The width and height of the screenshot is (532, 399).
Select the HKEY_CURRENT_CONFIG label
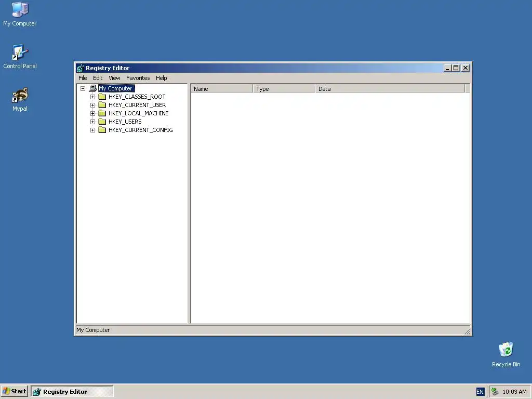tap(140, 130)
